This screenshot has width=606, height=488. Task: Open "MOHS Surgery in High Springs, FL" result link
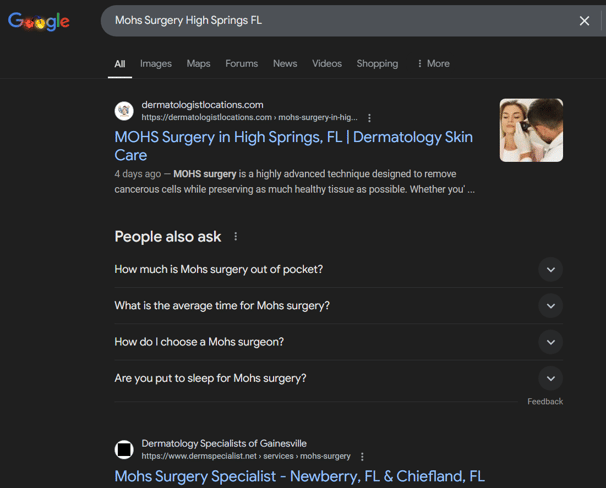click(293, 146)
